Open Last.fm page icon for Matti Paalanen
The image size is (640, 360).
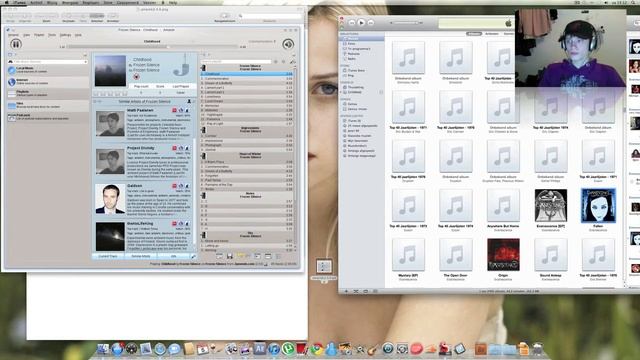174,111
